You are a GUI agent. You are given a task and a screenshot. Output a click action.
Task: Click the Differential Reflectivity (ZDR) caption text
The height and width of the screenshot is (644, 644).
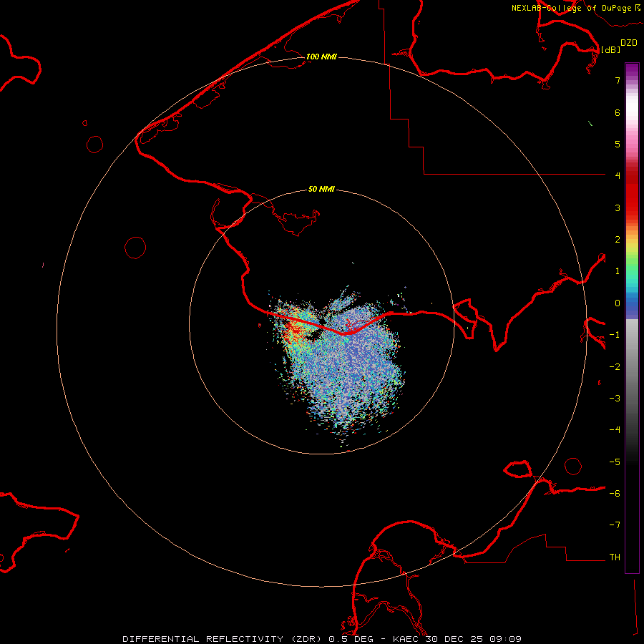click(x=223, y=639)
